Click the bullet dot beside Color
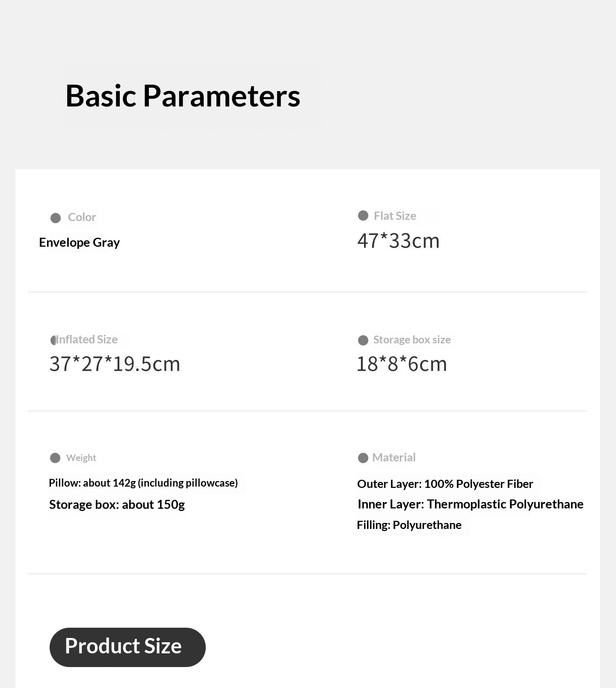Viewport: 616px width, 688px height. (56, 218)
